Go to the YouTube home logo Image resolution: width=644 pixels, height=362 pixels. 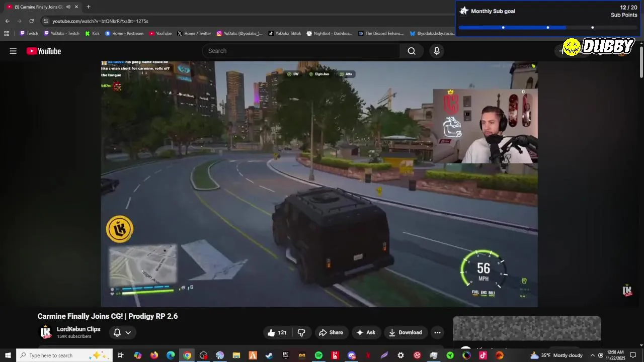pyautogui.click(x=44, y=51)
